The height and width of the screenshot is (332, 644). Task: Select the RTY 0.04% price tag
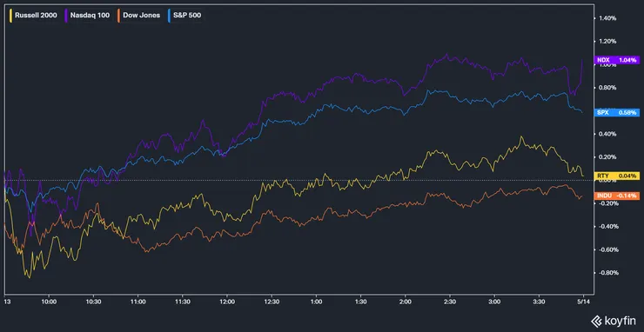coord(616,176)
